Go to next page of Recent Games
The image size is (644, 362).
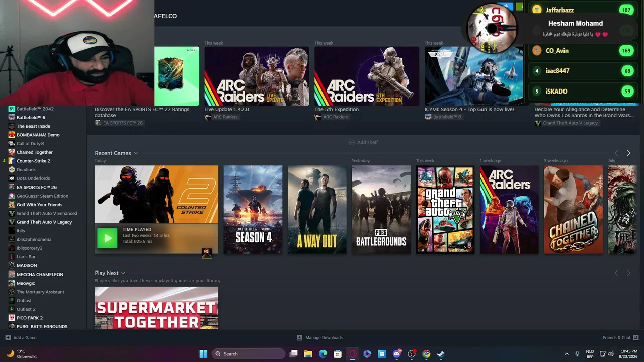[x=628, y=153]
